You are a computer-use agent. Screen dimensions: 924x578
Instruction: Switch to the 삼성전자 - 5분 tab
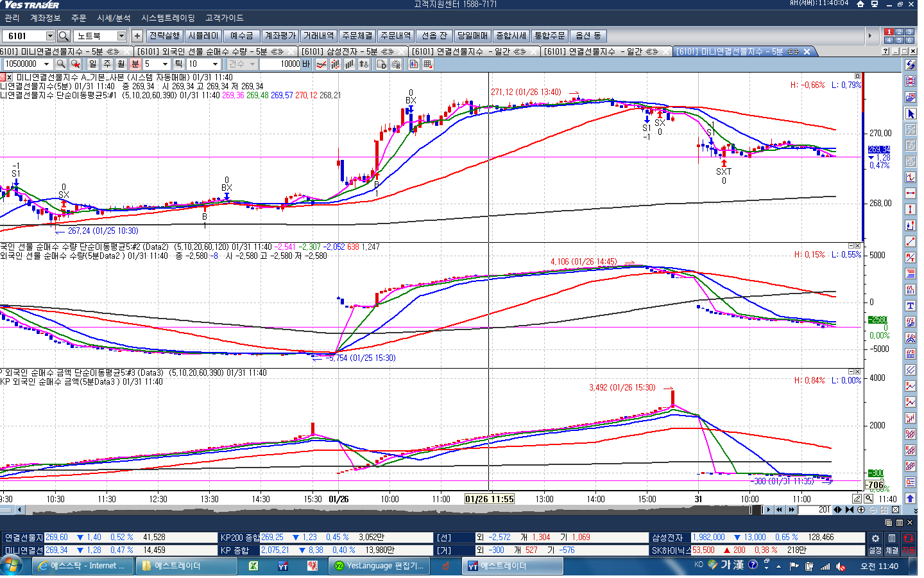347,51
